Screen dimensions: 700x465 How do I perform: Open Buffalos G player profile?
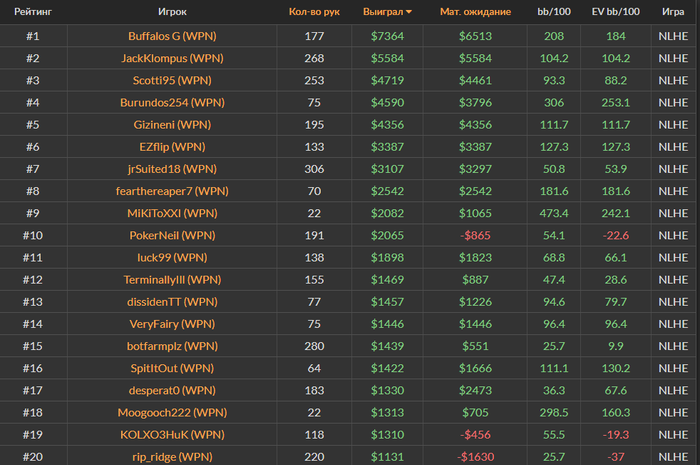172,36
